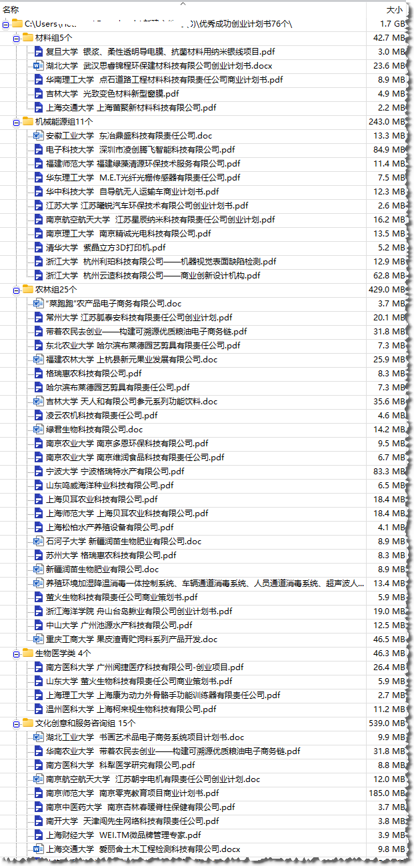Select 南京理工大学 南京精诚光电科技有限公司.pdf

[128, 233]
